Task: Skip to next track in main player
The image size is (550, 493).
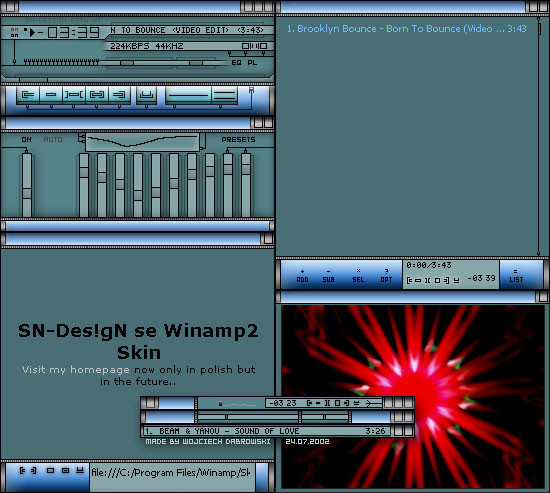Action: tap(119, 95)
